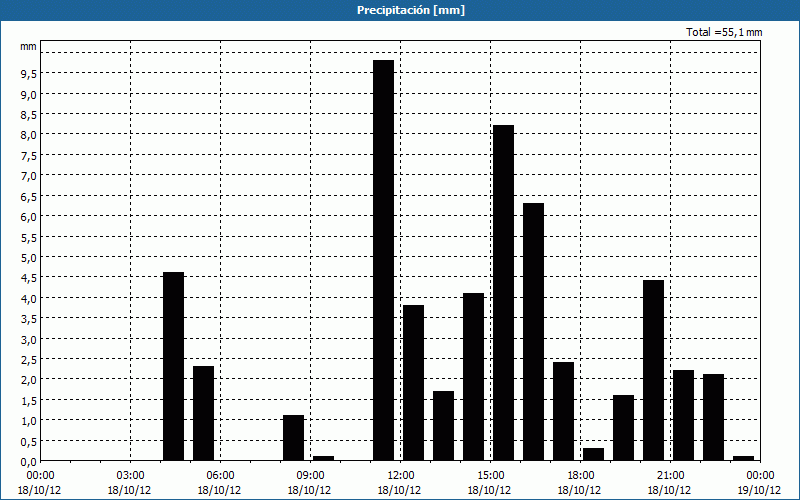Viewport: 800px width, 500px height.
Task: Click the 9,0 y-axis label
Action: pos(29,94)
